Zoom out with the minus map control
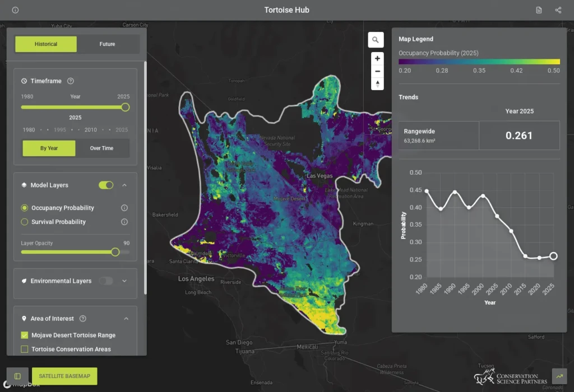This screenshot has height=392, width=574. 377,71
